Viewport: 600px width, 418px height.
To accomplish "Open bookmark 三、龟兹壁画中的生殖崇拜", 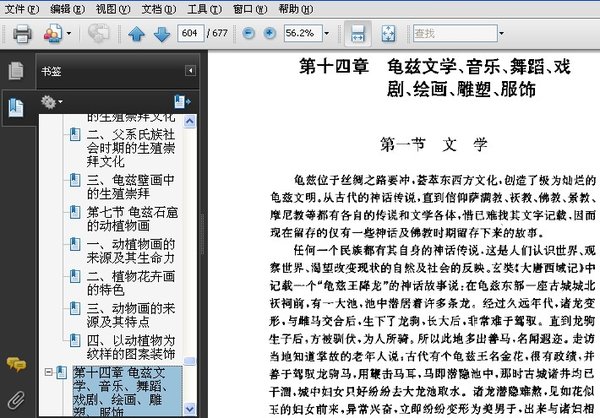I will (131, 187).
